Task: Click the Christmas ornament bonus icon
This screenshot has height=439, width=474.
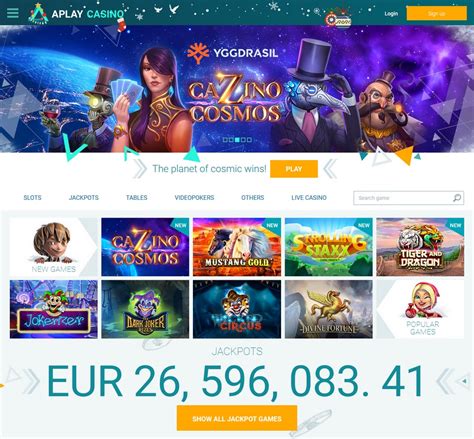Action: (338, 20)
